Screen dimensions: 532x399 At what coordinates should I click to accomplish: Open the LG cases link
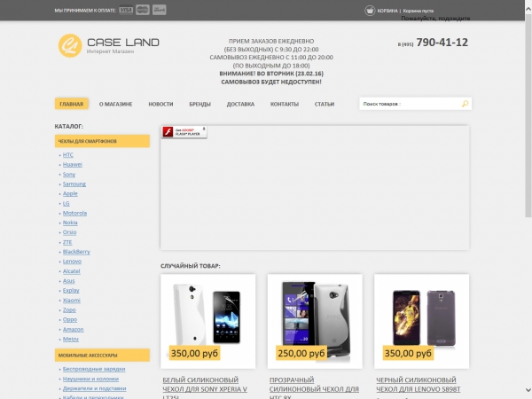(66, 204)
